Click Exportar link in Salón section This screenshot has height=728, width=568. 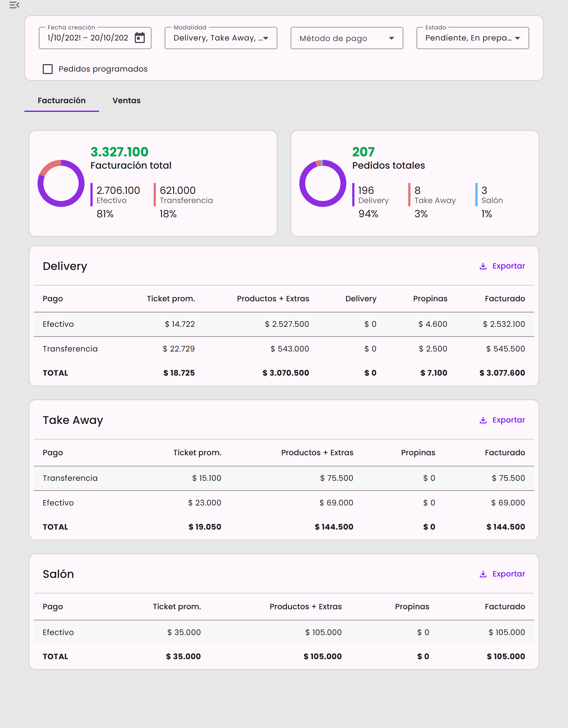pos(508,574)
